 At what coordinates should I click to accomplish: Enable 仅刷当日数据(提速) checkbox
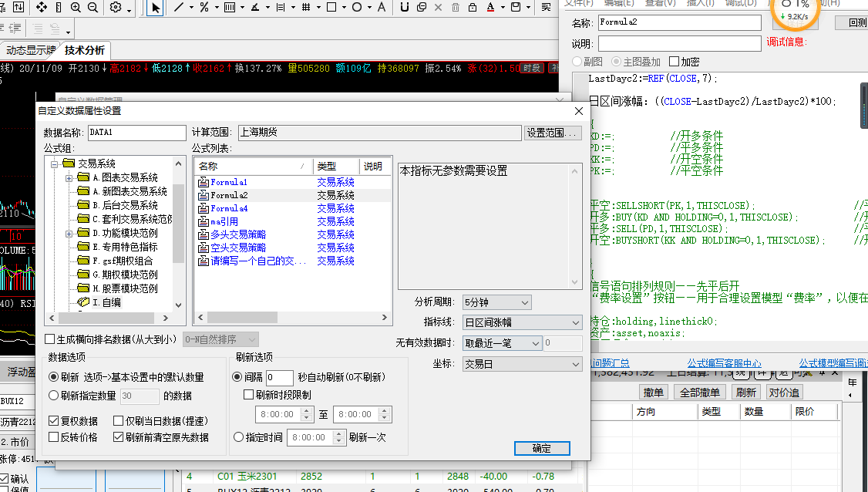tap(118, 421)
